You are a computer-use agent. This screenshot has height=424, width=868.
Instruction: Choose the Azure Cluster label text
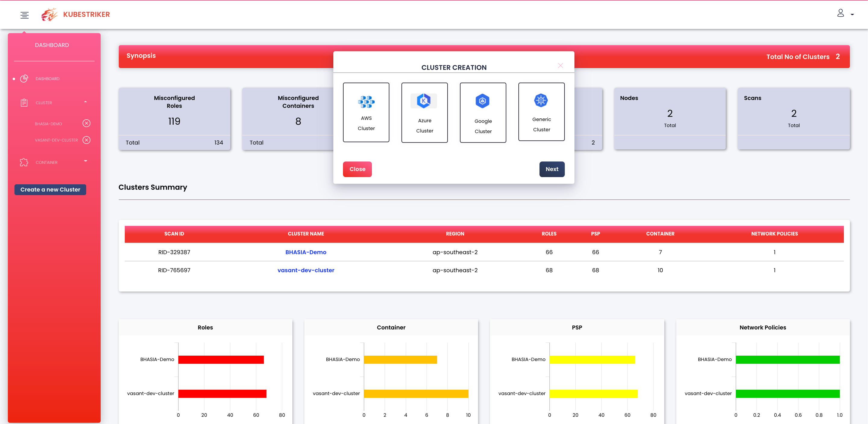click(x=425, y=126)
